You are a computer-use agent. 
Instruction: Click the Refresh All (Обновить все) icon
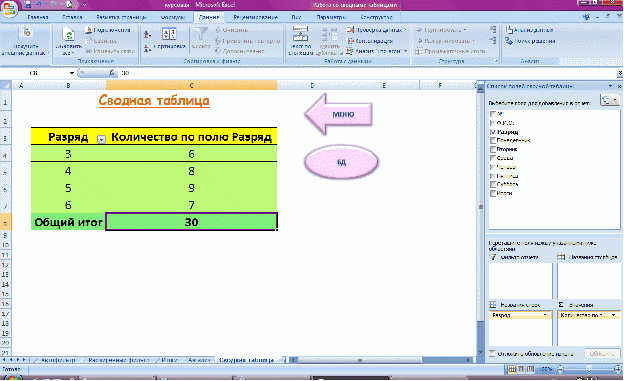[68, 35]
